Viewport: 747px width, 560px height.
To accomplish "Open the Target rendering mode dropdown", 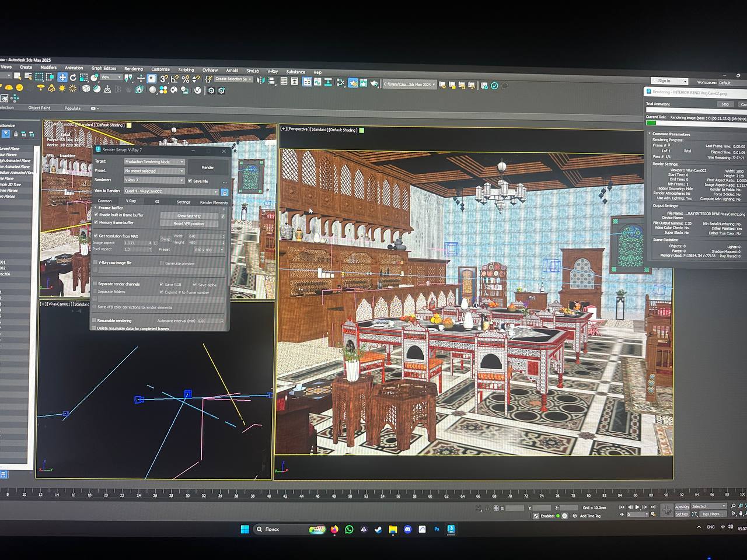I will [x=154, y=162].
